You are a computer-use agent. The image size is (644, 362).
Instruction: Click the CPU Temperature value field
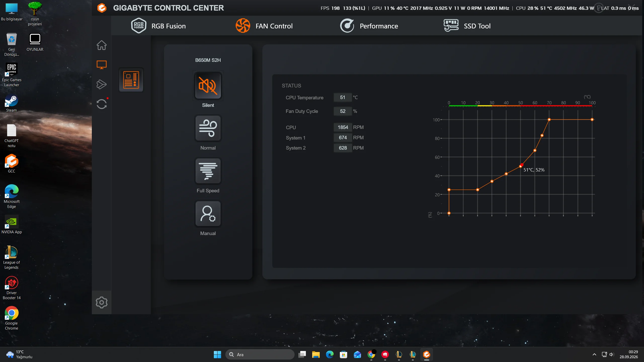[343, 98]
